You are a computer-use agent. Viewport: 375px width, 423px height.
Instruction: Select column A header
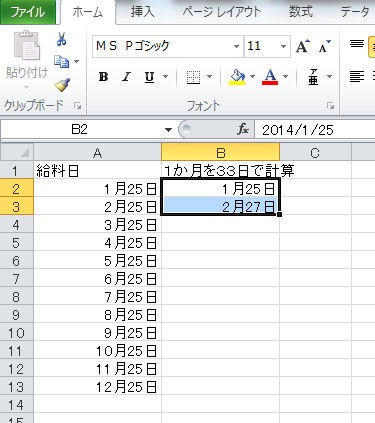tap(97, 153)
